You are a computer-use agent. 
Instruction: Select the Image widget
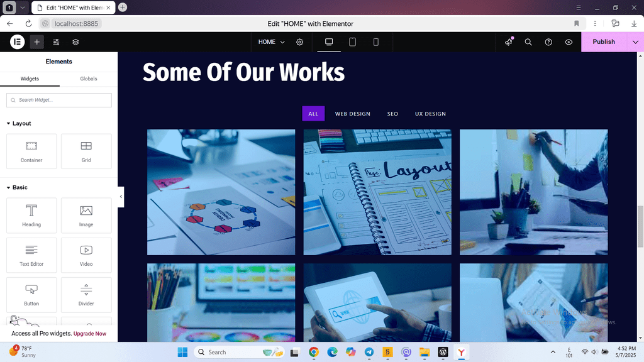tap(86, 216)
